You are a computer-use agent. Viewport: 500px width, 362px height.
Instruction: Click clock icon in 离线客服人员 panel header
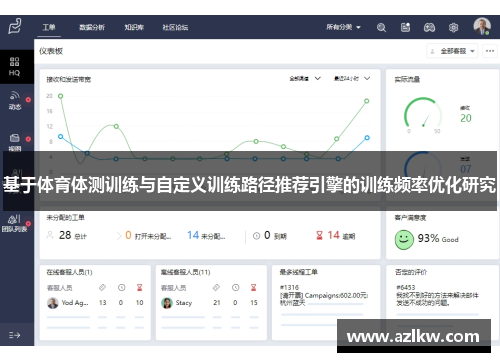[x=236, y=287]
